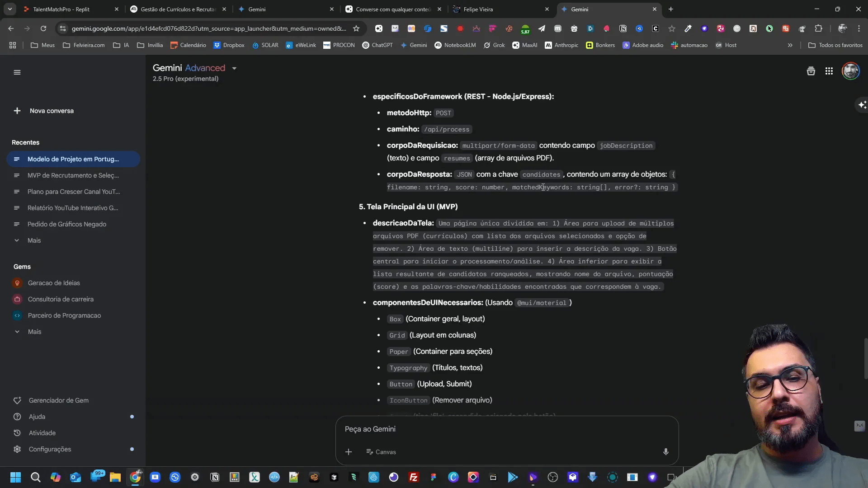Open File Explorer from the taskbar

115,477
